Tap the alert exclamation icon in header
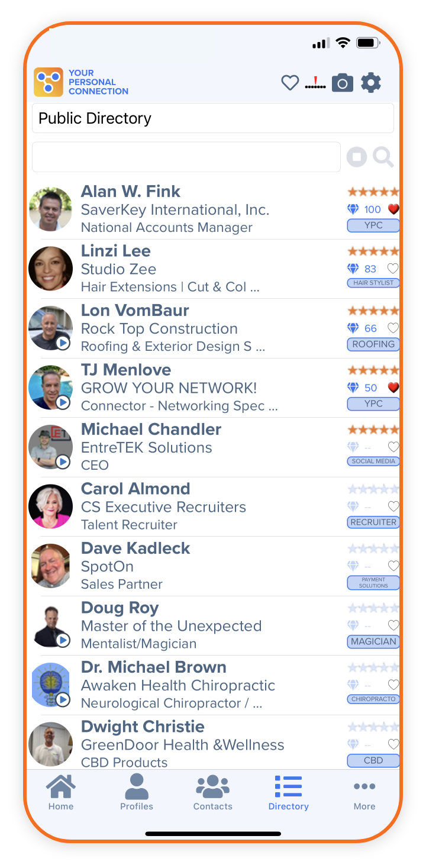 315,83
